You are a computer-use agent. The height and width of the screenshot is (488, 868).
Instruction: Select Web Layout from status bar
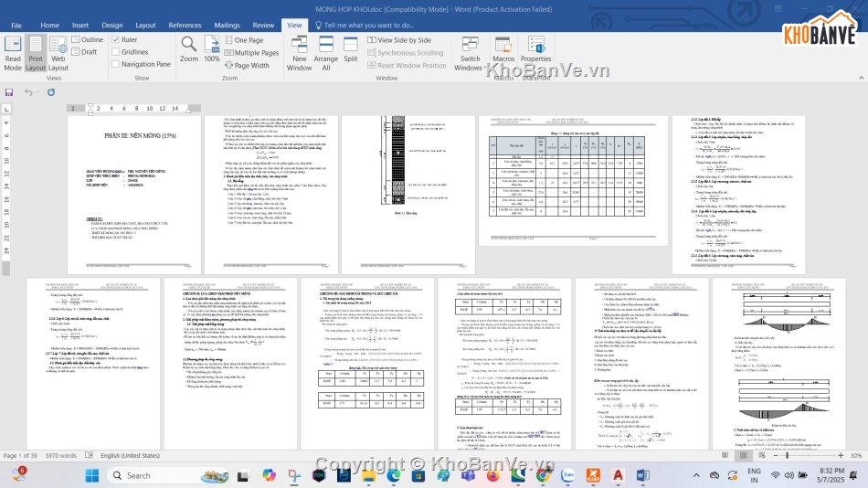point(762,455)
